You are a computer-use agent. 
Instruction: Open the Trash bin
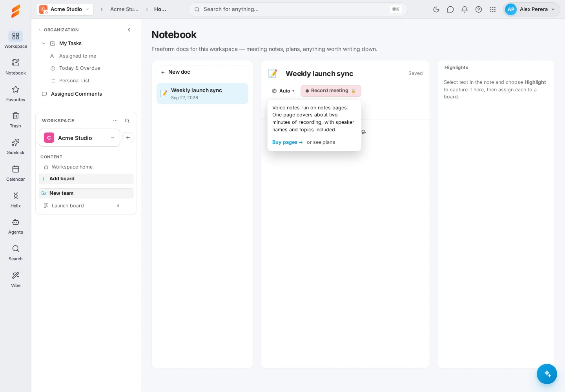pos(16,120)
